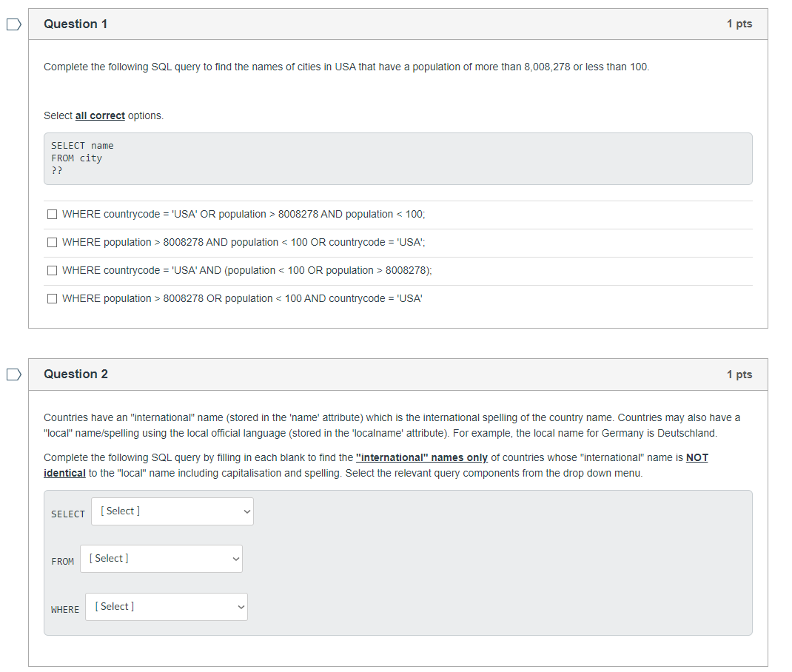Click the SQL code block showing SELECT name

397,158
